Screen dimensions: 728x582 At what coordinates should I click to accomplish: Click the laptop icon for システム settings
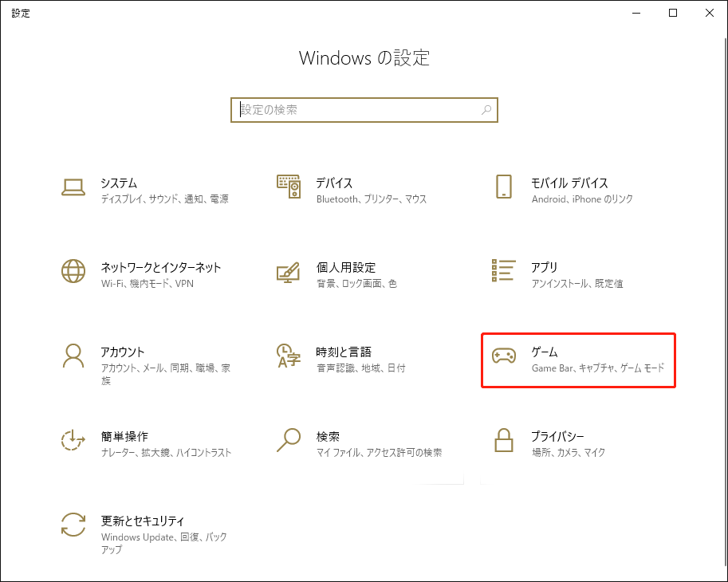coord(73,187)
